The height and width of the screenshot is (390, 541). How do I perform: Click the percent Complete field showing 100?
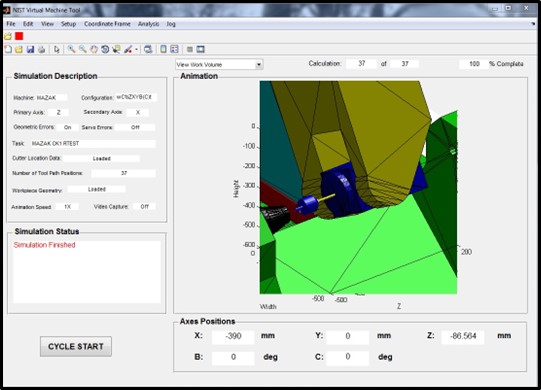pyautogui.click(x=474, y=64)
